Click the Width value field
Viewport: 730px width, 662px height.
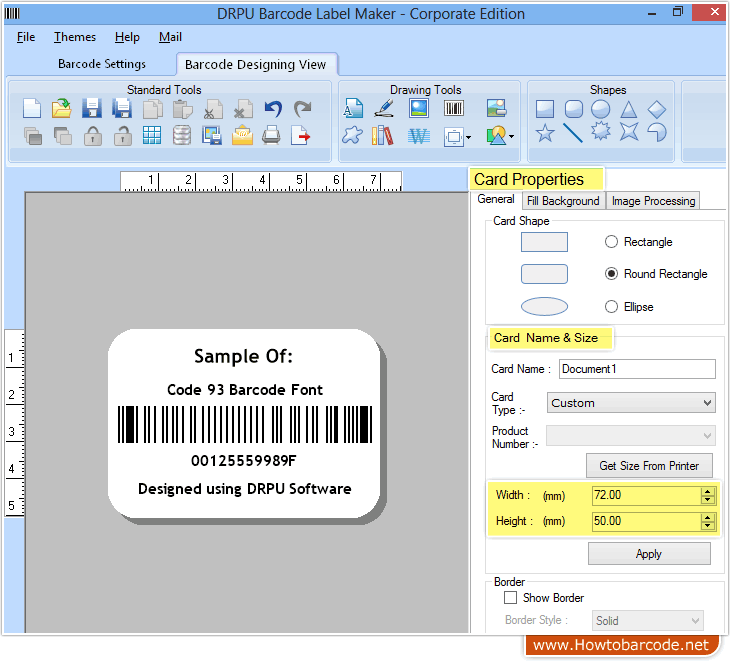click(646, 495)
